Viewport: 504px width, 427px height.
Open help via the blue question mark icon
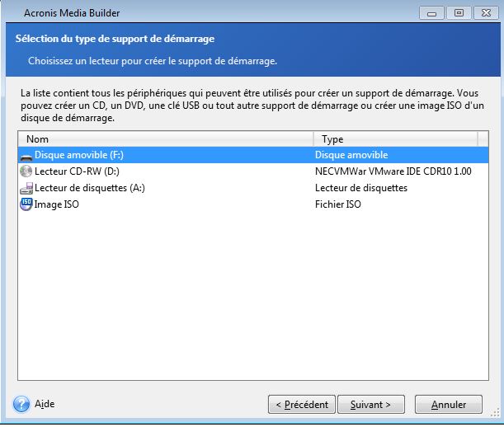pyautogui.click(x=21, y=404)
